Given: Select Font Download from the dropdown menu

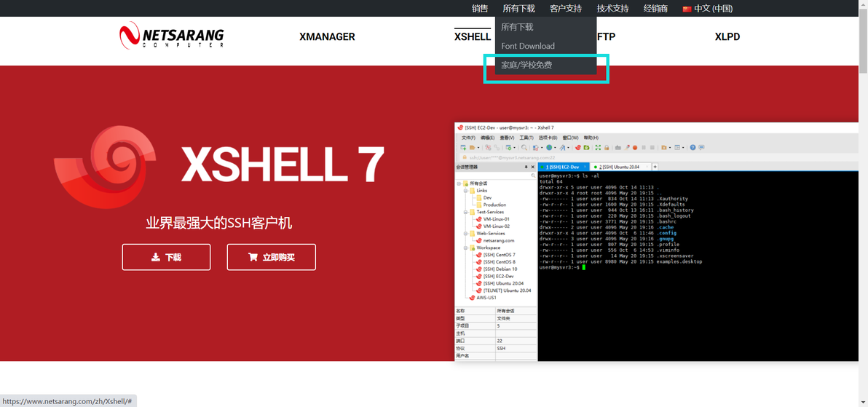Looking at the screenshot, I should tap(527, 46).
